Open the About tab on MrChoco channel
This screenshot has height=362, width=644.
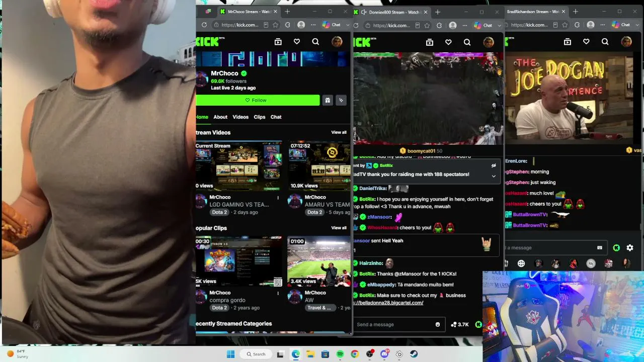point(220,117)
